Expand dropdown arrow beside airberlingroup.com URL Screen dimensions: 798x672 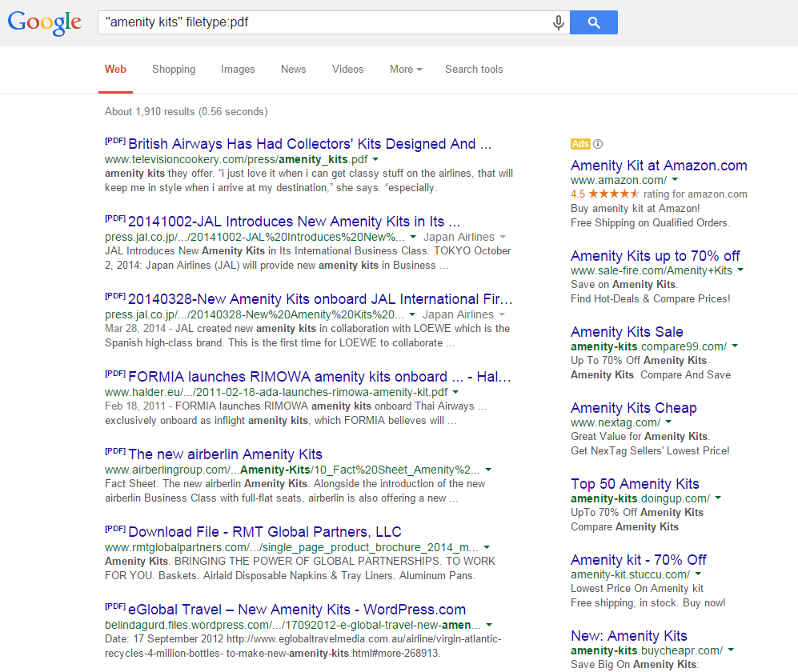click(488, 470)
